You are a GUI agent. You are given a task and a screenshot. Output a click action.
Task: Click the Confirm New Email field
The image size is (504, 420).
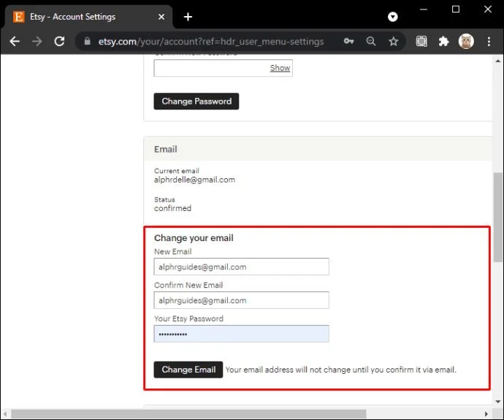pyautogui.click(x=241, y=300)
